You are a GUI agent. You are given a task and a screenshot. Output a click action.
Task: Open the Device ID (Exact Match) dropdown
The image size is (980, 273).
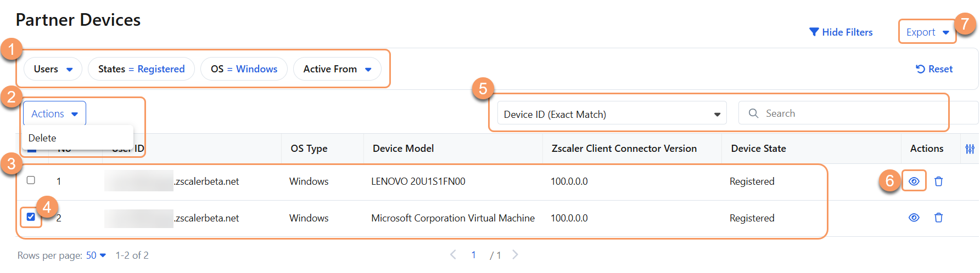pos(612,114)
